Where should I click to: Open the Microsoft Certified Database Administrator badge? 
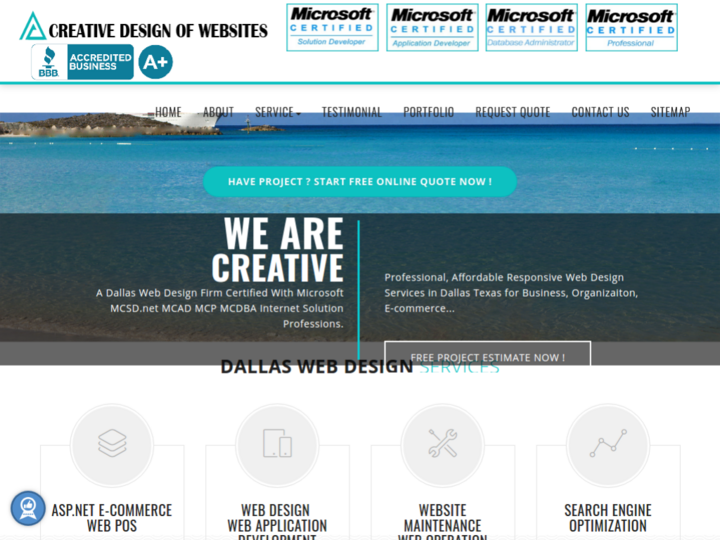point(531,28)
